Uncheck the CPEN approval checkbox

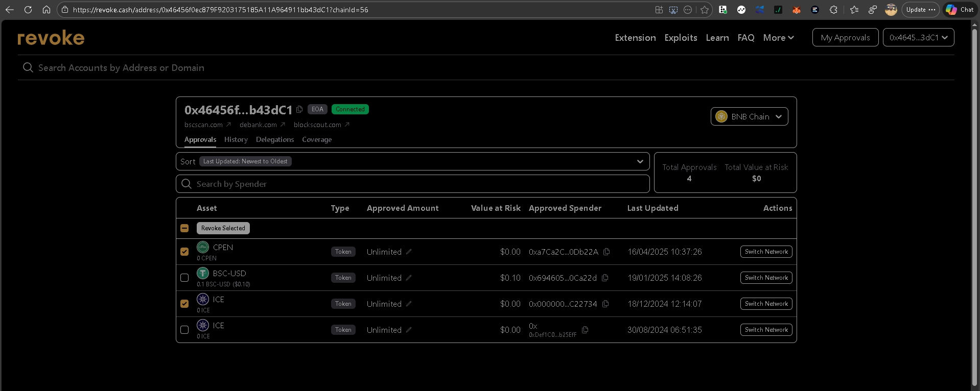coord(184,252)
